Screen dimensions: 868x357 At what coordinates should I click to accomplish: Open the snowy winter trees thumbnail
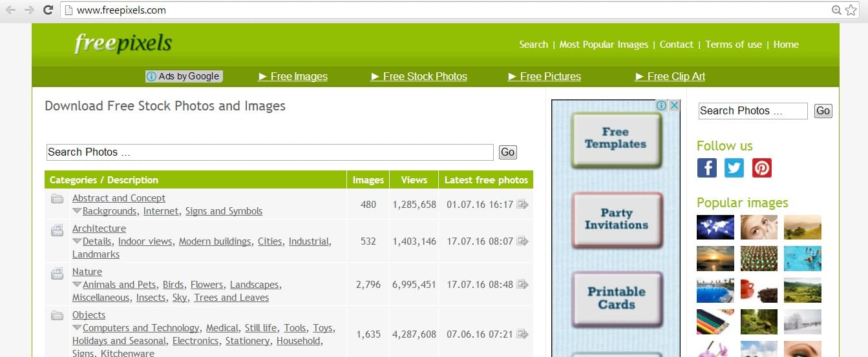point(803,321)
